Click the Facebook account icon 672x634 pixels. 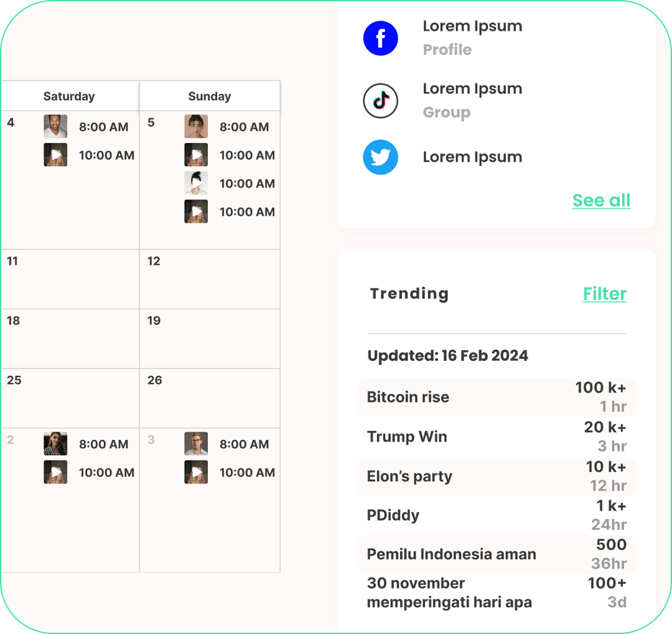[380, 38]
